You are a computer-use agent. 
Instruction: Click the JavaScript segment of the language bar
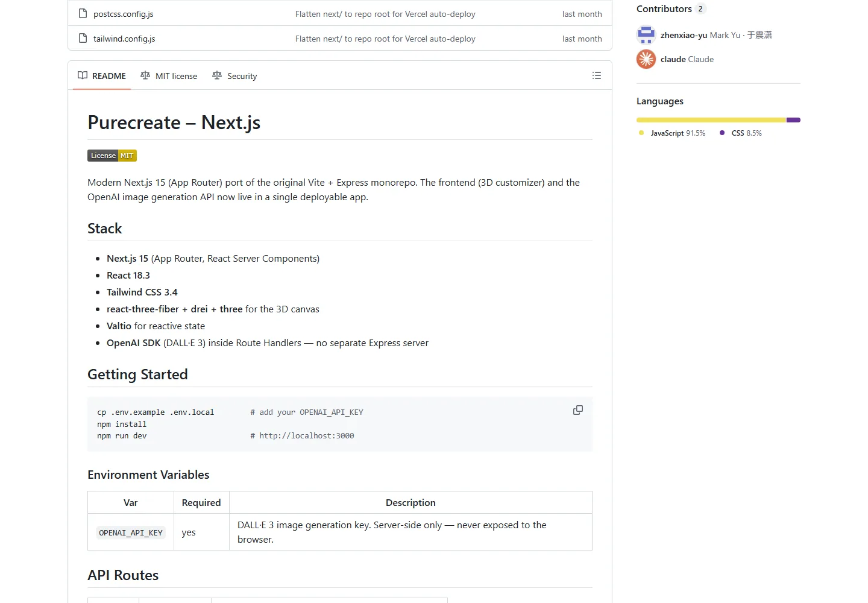(711, 120)
